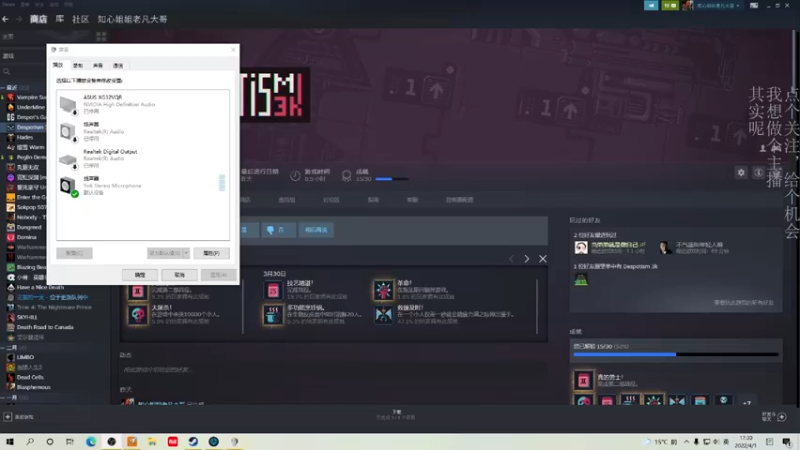Open the 大屠杀! skull achievement icon
Screen dimensions: 800x450
(137, 315)
